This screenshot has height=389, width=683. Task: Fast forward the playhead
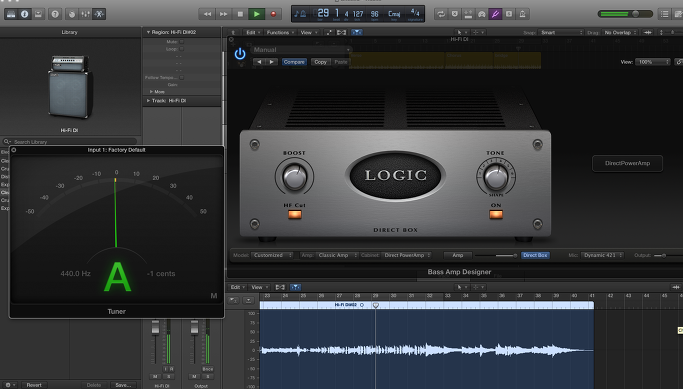click(x=223, y=14)
